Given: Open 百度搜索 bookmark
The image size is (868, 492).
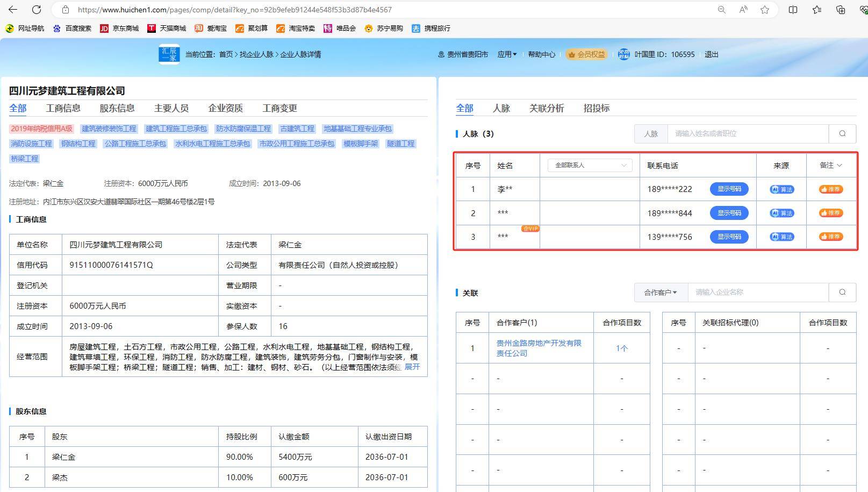Looking at the screenshot, I should [x=72, y=28].
